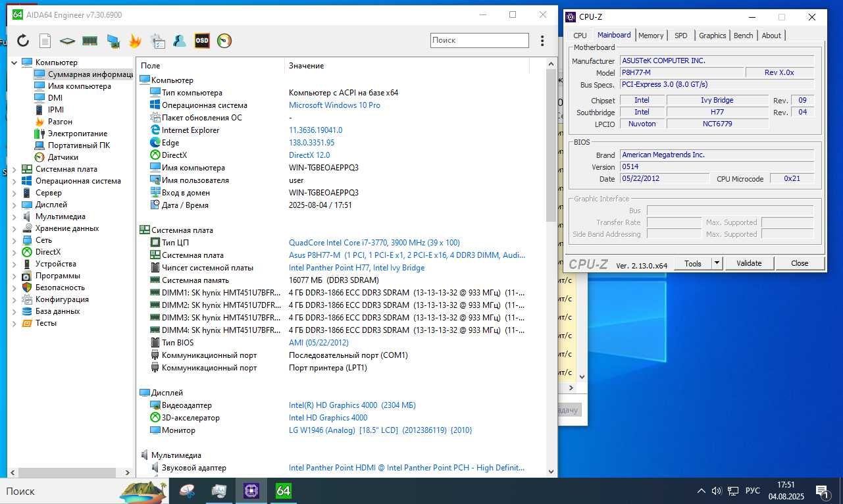
Task: Expand the Тесты tree node
Action: click(14, 323)
